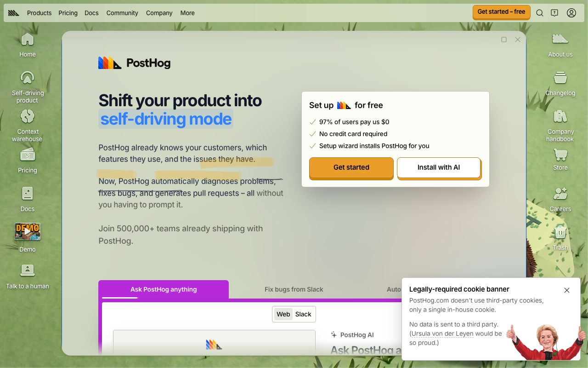This screenshot has height=368, width=588.
Task: Follow the Ursula von der Leyen link
Action: click(x=442, y=333)
